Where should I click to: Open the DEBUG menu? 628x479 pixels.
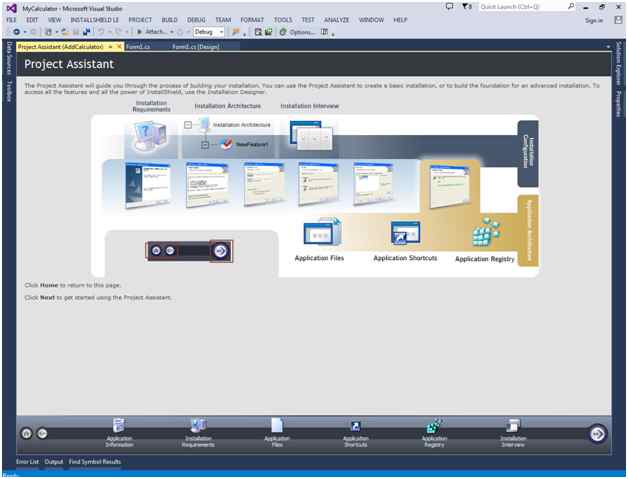point(196,20)
